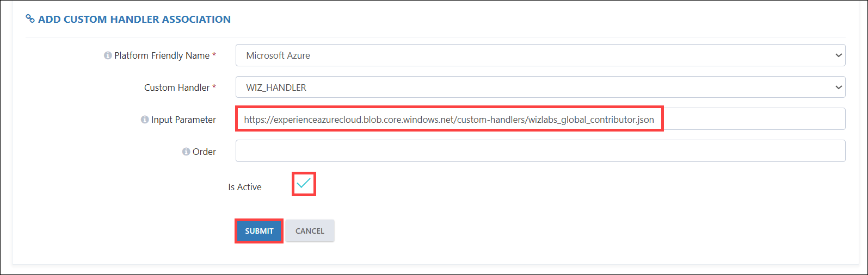Click the Input Parameter label text
The width and height of the screenshot is (868, 275).
tap(183, 120)
